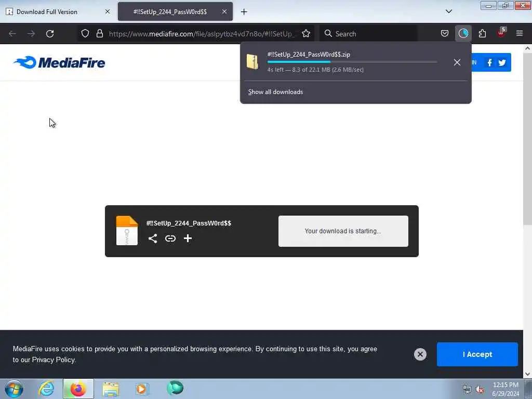Click the padlock site information icon
532x399 pixels.
[x=99, y=33]
